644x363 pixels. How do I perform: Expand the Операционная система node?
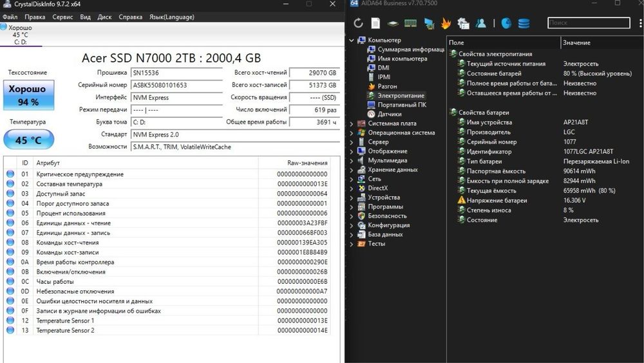[352, 133]
